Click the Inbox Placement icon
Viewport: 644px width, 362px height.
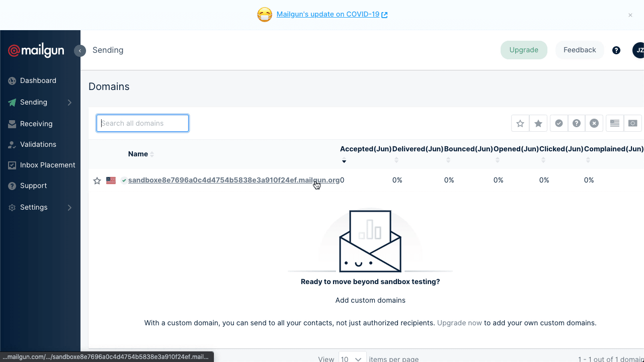tap(12, 165)
